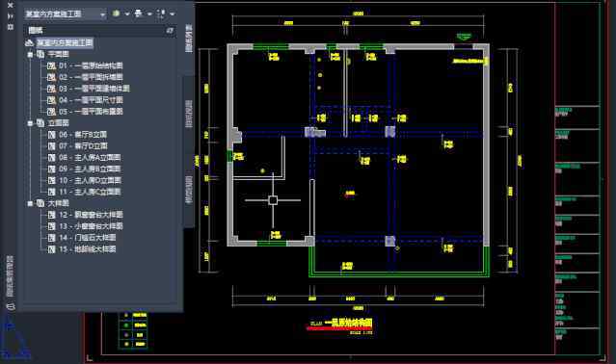Click the green refresh sheet status icon
Image resolution: width=616 pixels, height=364 pixels.
tap(116, 13)
